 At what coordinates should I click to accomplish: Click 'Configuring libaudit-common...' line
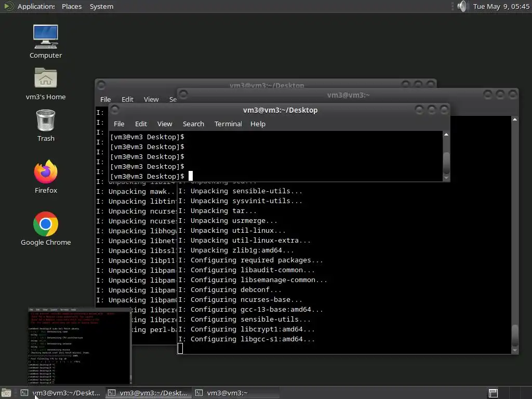click(x=247, y=270)
